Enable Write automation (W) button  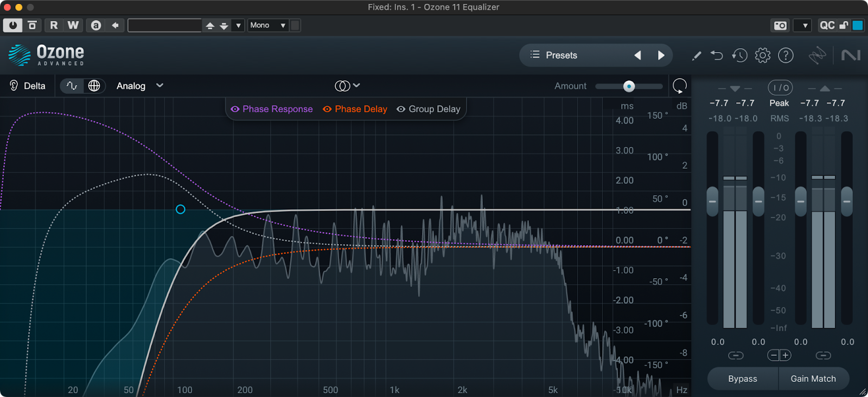coord(73,25)
